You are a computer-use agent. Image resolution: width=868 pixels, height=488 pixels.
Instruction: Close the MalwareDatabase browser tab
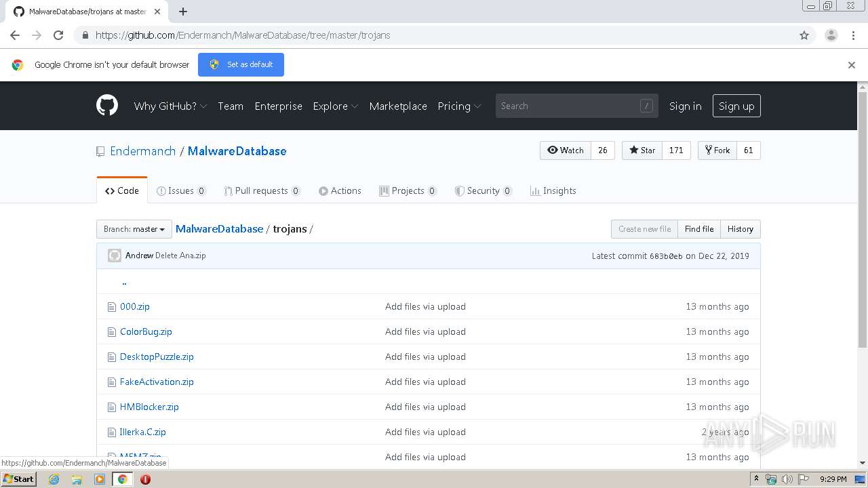coord(157,12)
